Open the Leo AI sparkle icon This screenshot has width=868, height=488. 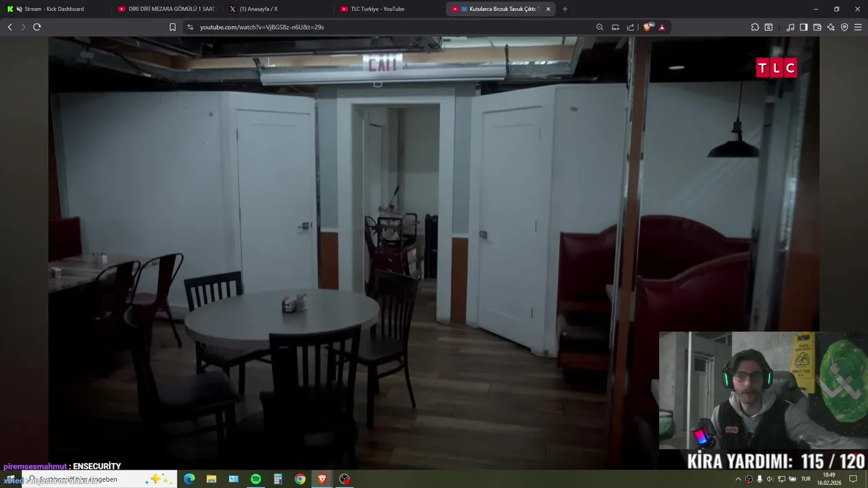[x=831, y=27]
